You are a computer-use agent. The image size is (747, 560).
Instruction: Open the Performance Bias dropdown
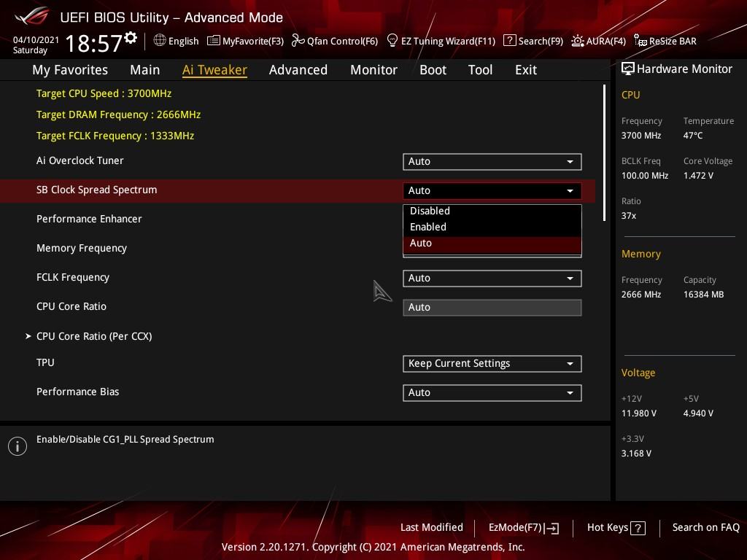[x=492, y=392]
